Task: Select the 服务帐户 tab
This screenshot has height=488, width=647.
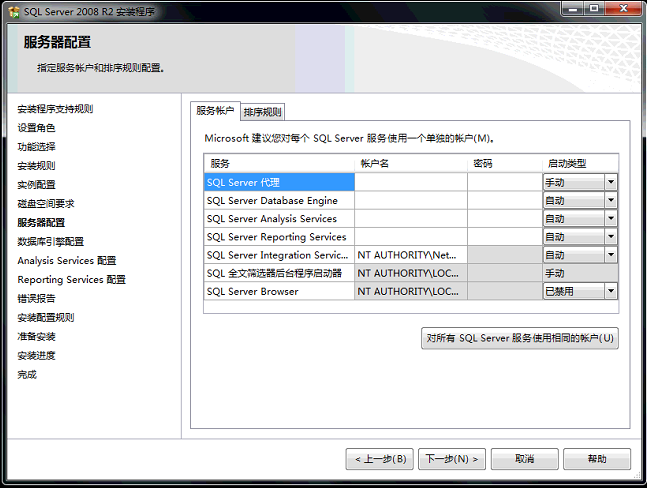Action: click(x=215, y=111)
